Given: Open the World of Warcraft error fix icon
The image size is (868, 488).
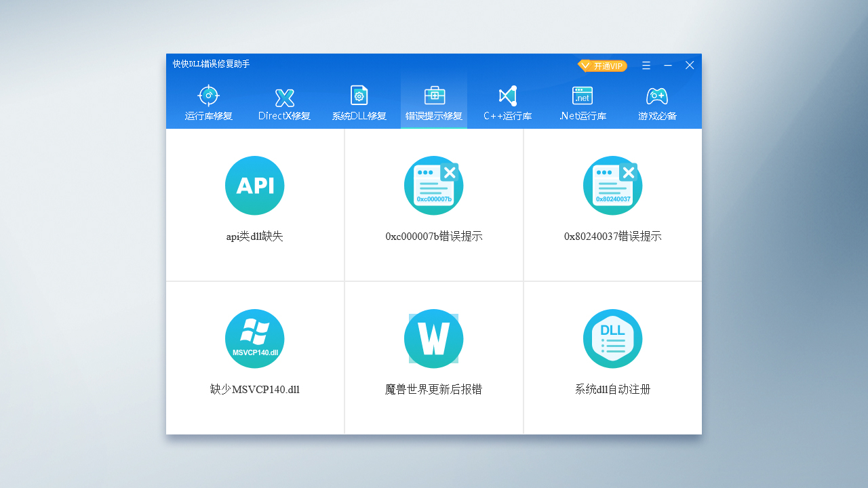Looking at the screenshot, I should [433, 338].
